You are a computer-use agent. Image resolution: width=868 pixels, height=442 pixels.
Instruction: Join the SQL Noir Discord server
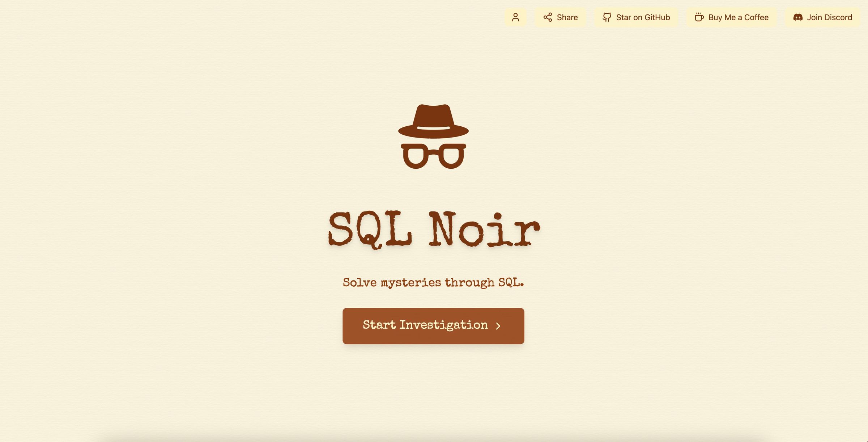(822, 17)
